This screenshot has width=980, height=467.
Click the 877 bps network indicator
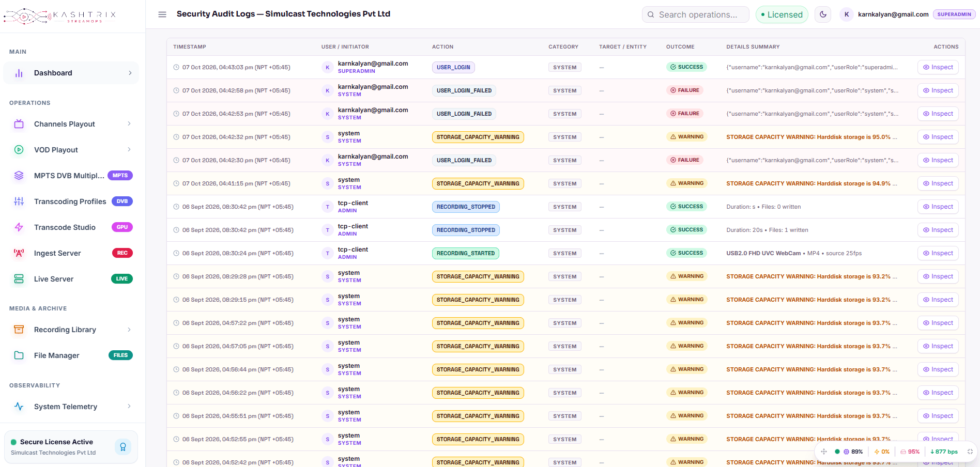[x=944, y=452]
